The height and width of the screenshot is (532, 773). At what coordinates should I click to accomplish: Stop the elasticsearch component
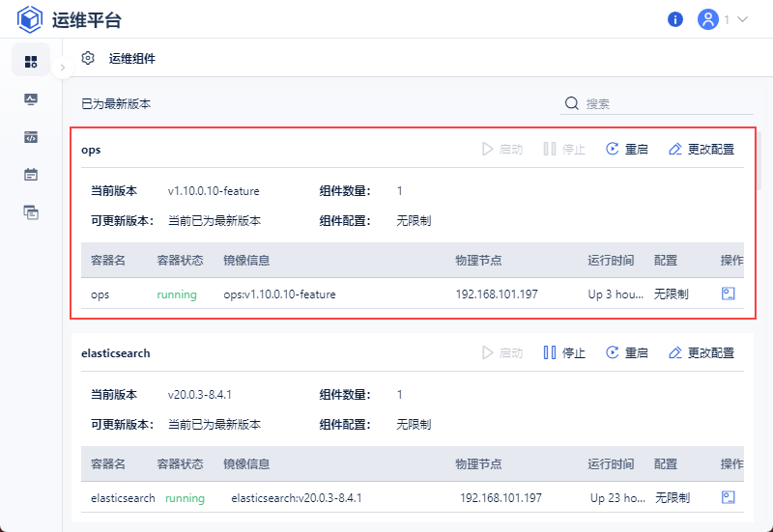click(564, 352)
